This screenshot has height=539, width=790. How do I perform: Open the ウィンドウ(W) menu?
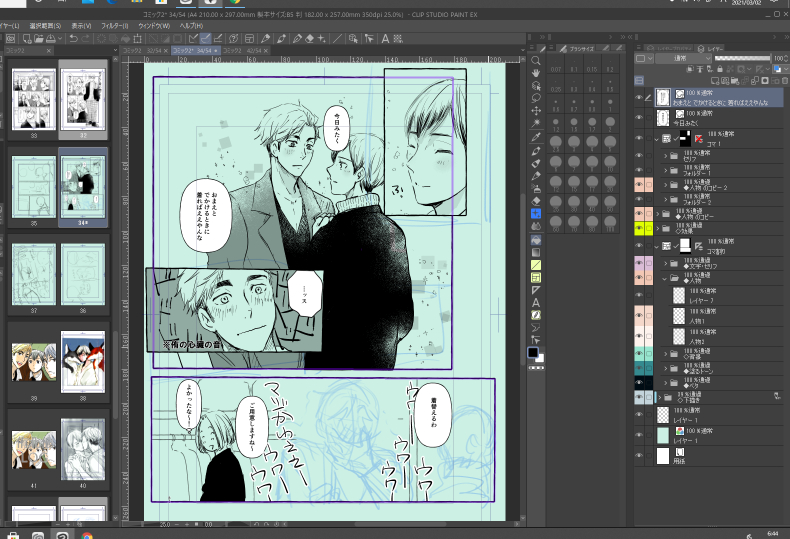[x=154, y=26]
